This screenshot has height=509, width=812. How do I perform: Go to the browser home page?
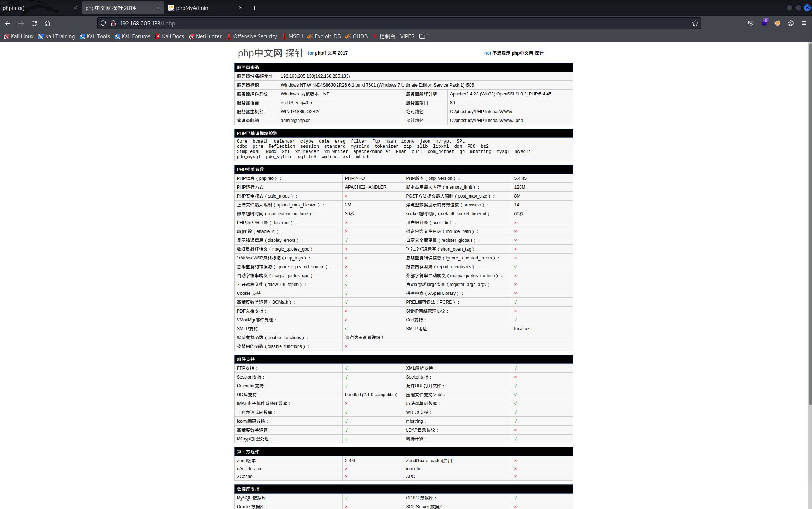[47, 23]
